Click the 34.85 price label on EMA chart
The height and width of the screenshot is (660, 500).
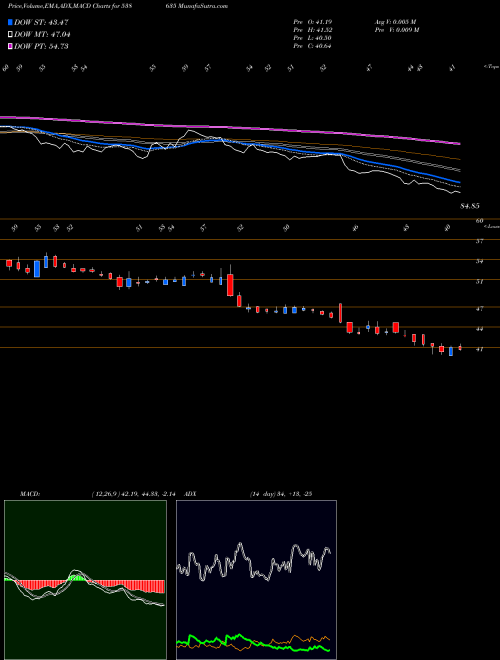tap(470, 206)
